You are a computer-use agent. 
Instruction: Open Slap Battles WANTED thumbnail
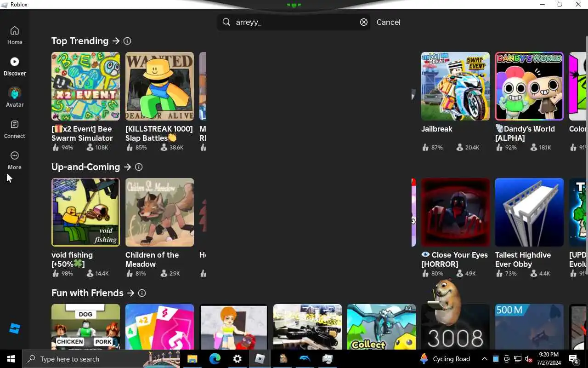(x=159, y=86)
